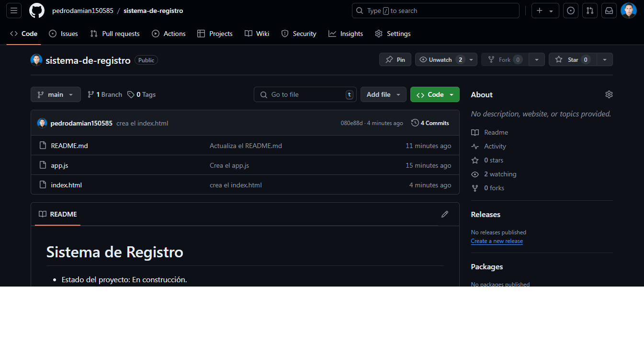
Task: Select the Code tab
Action: [x=24, y=34]
